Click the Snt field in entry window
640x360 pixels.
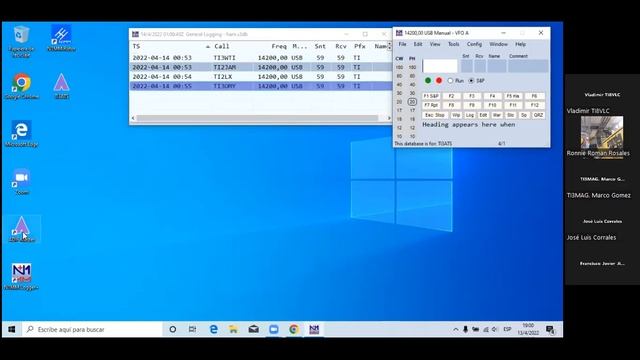[467, 66]
